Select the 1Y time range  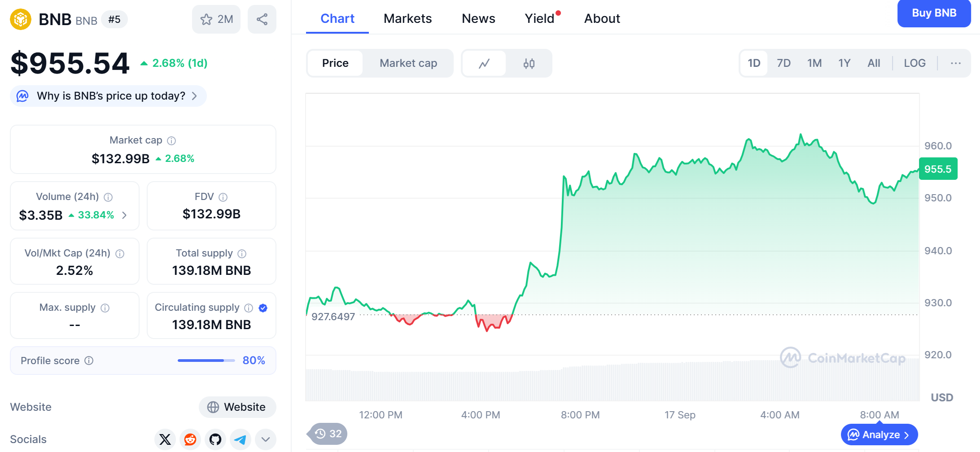pos(844,63)
